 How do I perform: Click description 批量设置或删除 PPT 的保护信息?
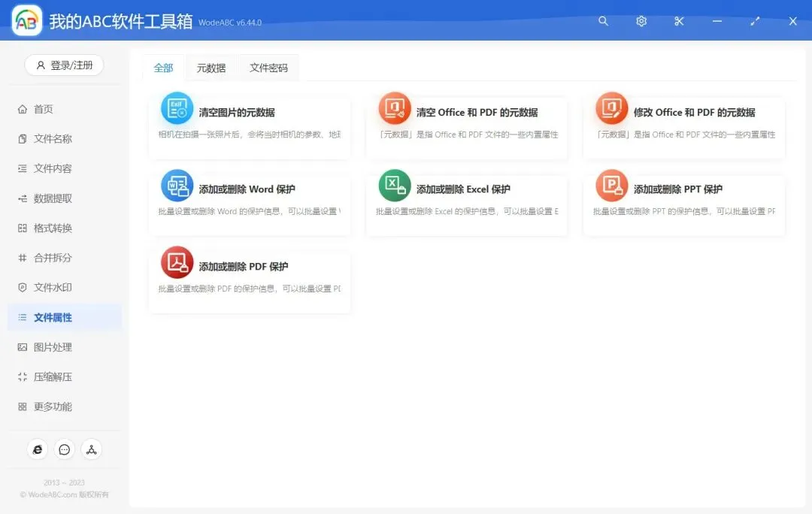(684, 211)
